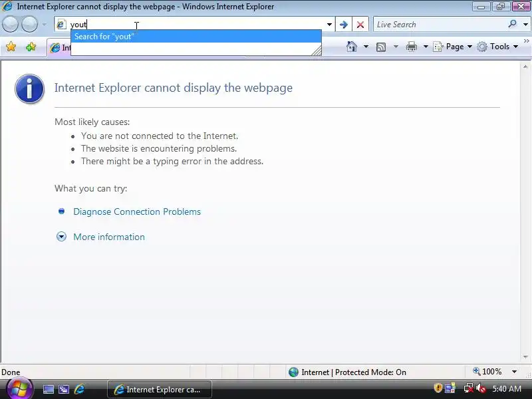Click the Internet zone globe icon
The width and height of the screenshot is (532, 399).
pos(293,372)
